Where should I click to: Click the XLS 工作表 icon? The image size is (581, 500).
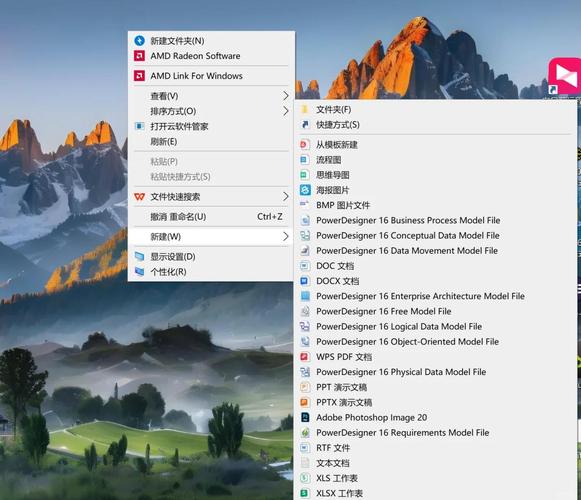tap(305, 478)
